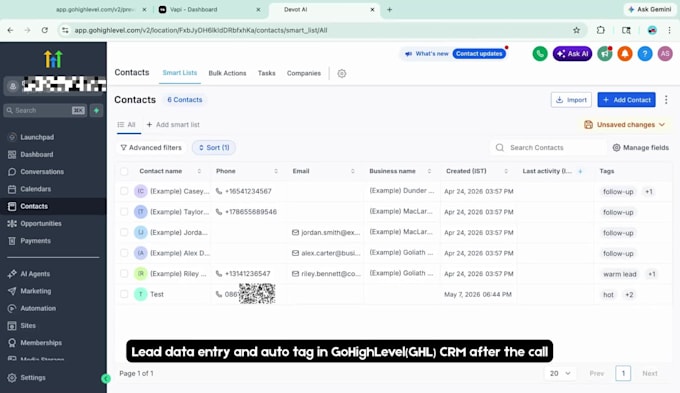Click the plus icon in Last activity header
The width and height of the screenshot is (680, 393).
580,171
